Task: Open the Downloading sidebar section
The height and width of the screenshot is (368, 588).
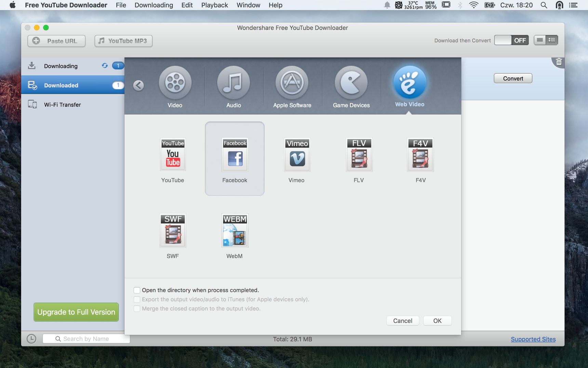Action: pyautogui.click(x=73, y=66)
